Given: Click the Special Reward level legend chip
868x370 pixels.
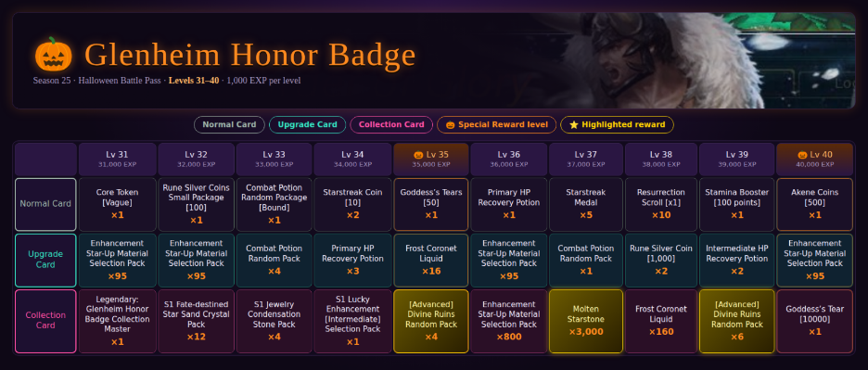Looking at the screenshot, I should pyautogui.click(x=496, y=124).
